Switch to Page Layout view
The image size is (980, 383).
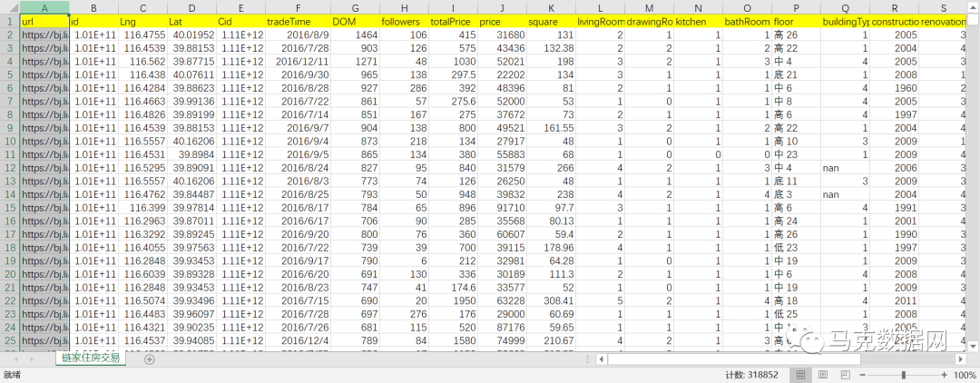tap(823, 375)
